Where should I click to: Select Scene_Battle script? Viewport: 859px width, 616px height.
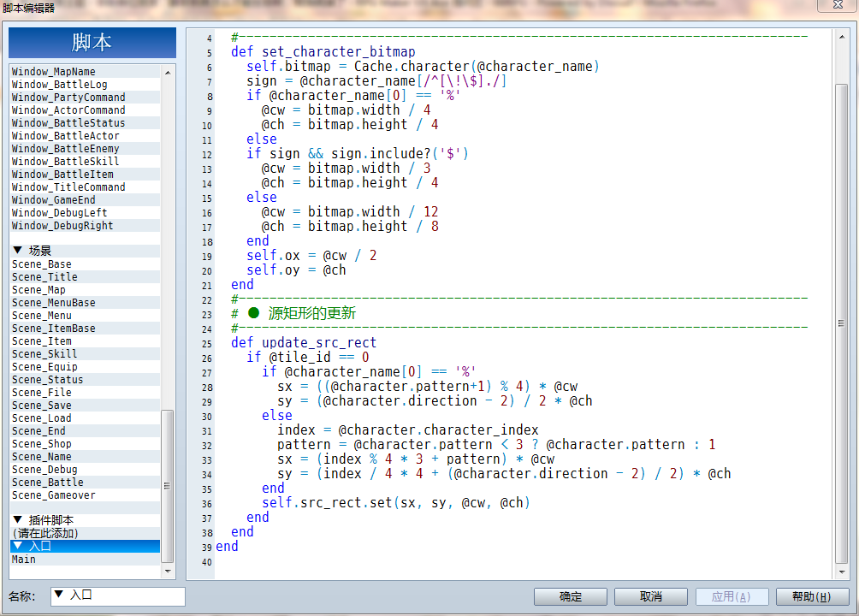[x=86, y=483]
